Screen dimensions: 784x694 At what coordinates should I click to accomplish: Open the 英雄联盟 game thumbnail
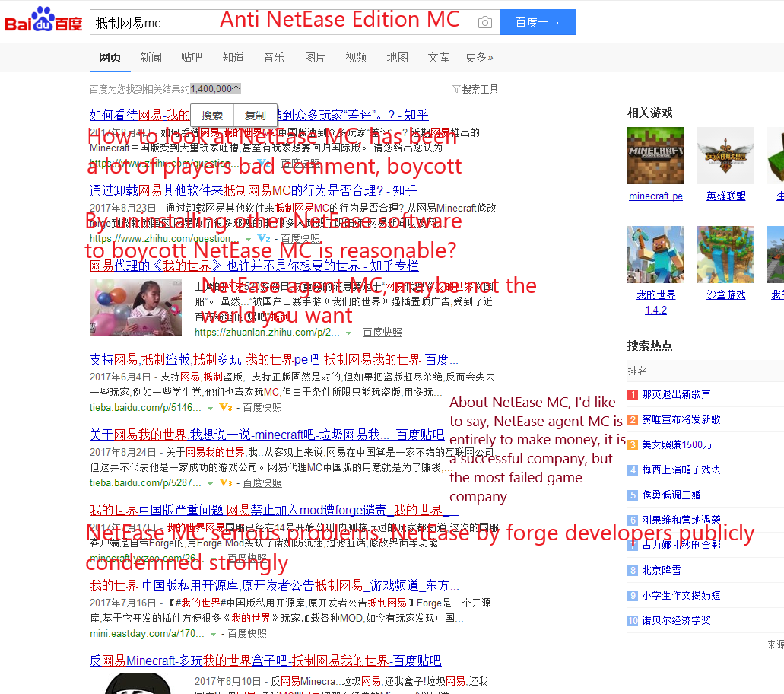(725, 155)
